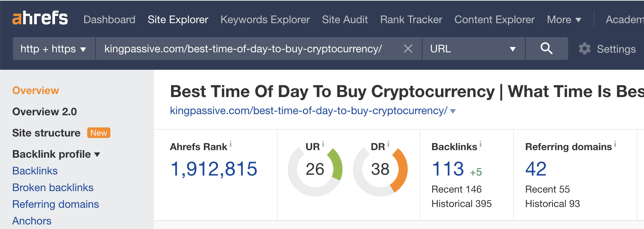Image resolution: width=644 pixels, height=229 pixels.
Task: Click info icon beside Backlinks heading
Action: click(x=481, y=144)
